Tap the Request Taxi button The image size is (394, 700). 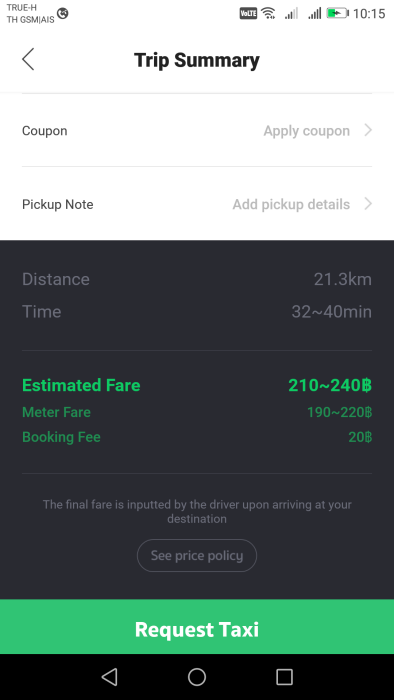[x=197, y=627]
